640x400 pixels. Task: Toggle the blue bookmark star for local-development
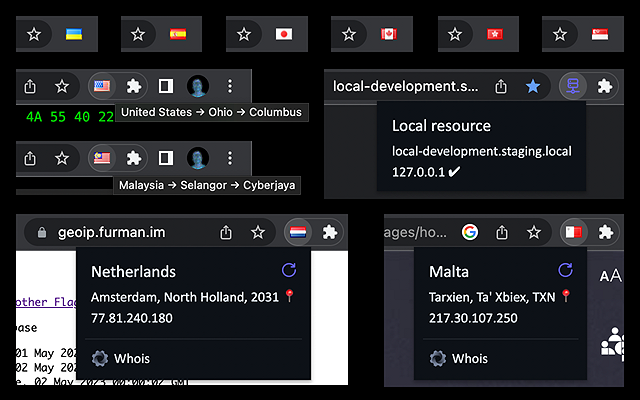pyautogui.click(x=533, y=87)
